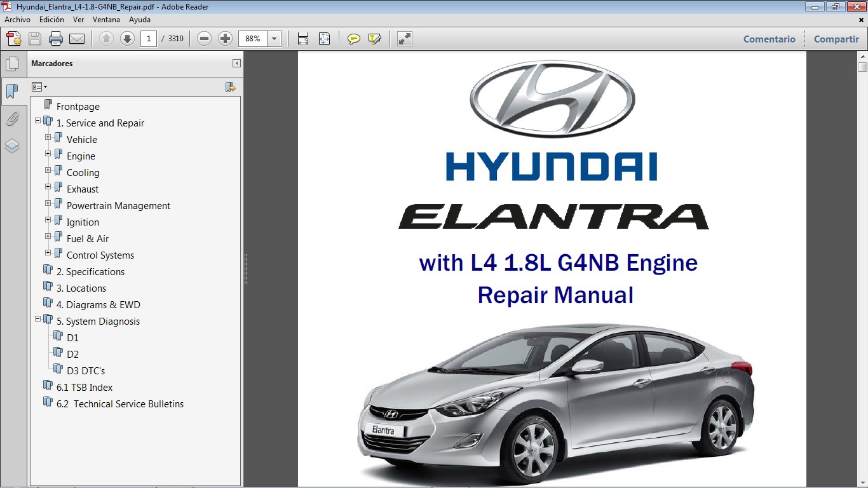Send the file by email with the envelope icon
868x488 pixels.
[x=77, y=39]
